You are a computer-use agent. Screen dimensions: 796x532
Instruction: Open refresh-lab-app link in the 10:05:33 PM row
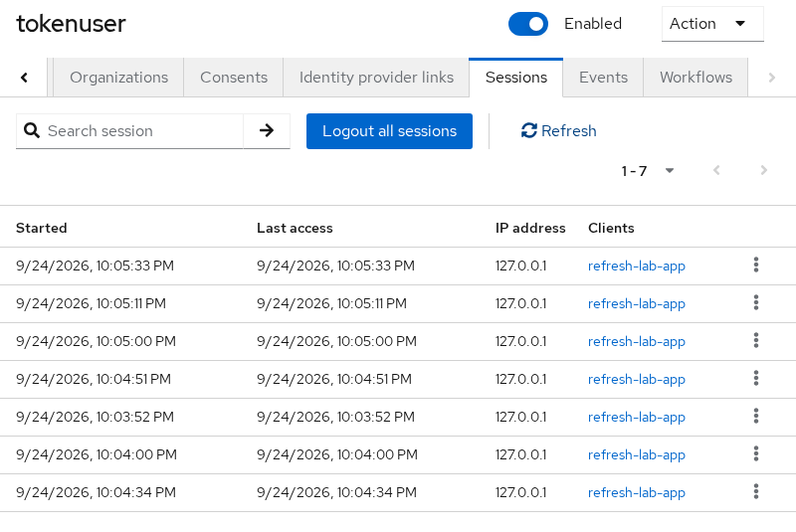point(637,266)
